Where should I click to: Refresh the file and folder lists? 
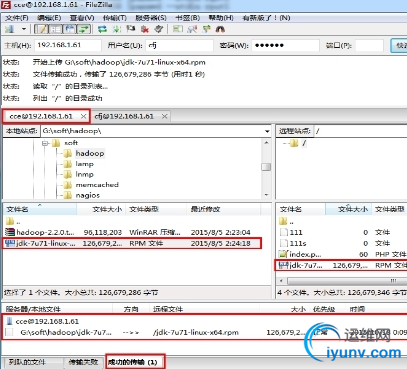pyautogui.click(x=102, y=29)
